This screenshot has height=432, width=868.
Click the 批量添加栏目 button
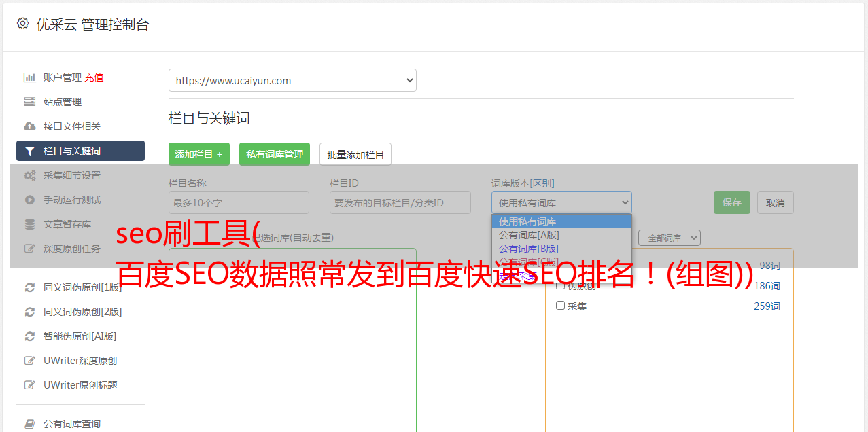click(x=355, y=154)
